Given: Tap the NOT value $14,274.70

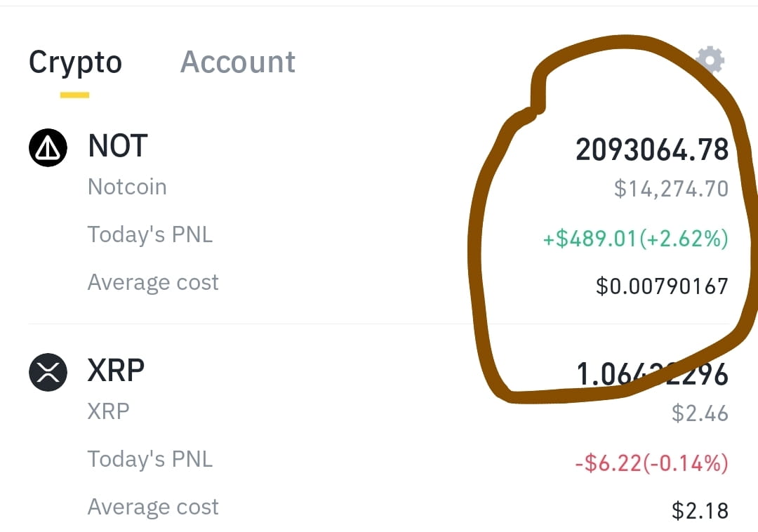Looking at the screenshot, I should coord(672,189).
